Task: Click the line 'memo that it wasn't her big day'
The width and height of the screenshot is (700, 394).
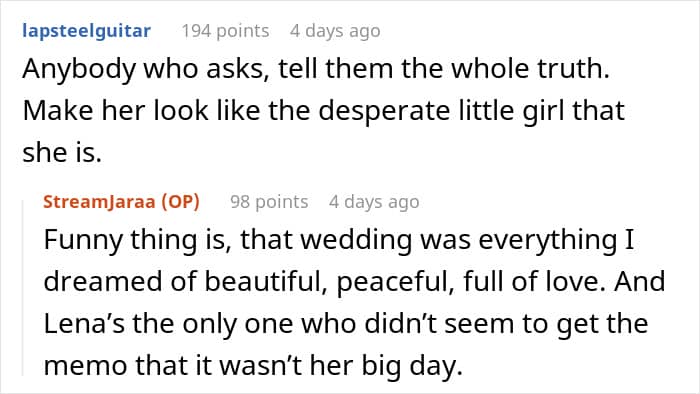Action: pyautogui.click(x=253, y=365)
